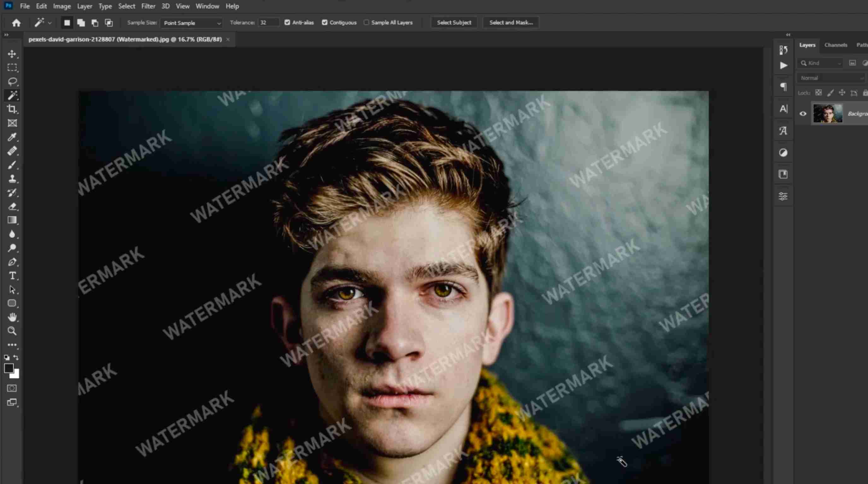868x484 pixels.
Task: Click the Background layer thumbnail
Action: 828,114
